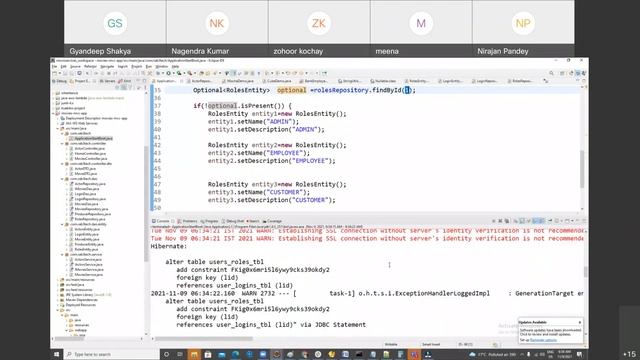Viewport: 640px width, 360px height.
Task: Open the Search tab in bottom panel
Action: click(x=253, y=221)
